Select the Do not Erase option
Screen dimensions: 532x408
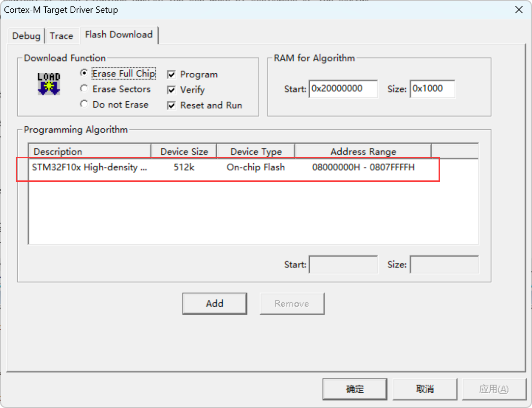click(84, 104)
